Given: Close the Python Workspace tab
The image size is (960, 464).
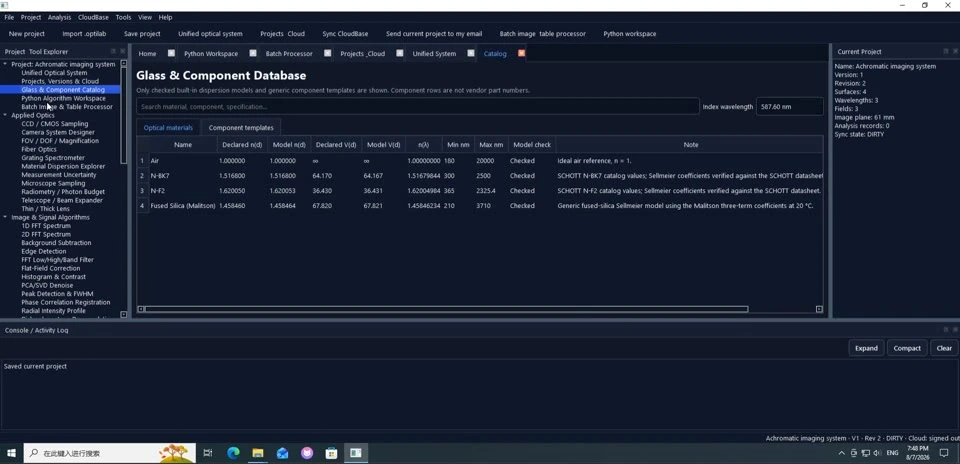Looking at the screenshot, I should (253, 53).
